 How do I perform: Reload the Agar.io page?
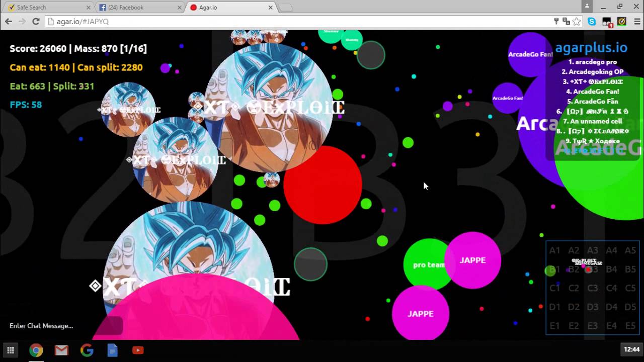36,21
